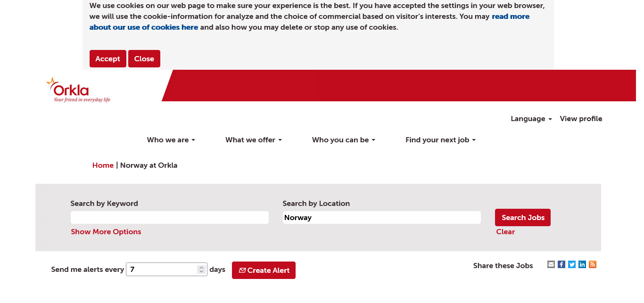Close the cookie banner

tap(144, 59)
